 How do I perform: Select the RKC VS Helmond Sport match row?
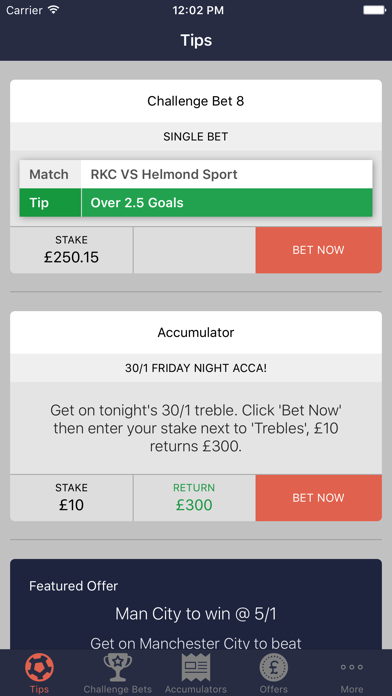[x=196, y=174]
